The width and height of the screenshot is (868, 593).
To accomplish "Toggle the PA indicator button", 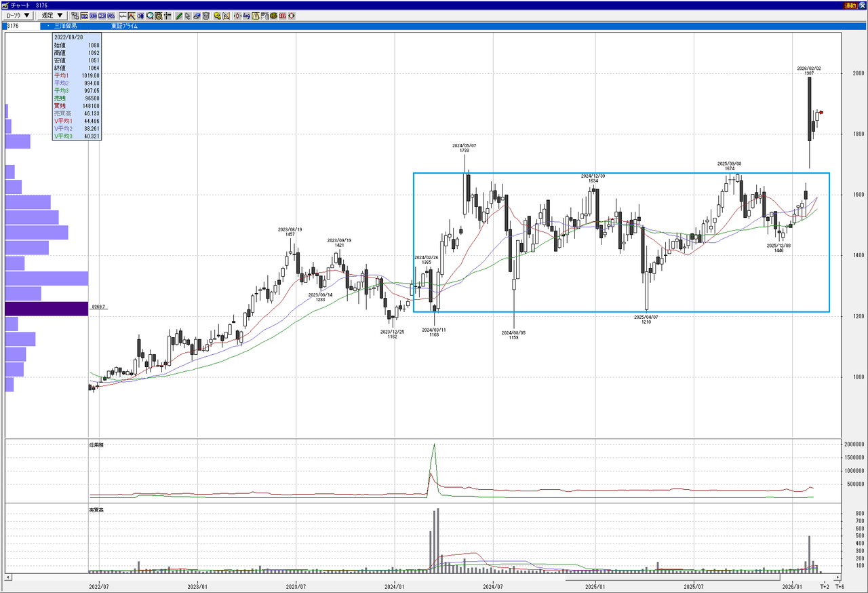I will [x=111, y=16].
